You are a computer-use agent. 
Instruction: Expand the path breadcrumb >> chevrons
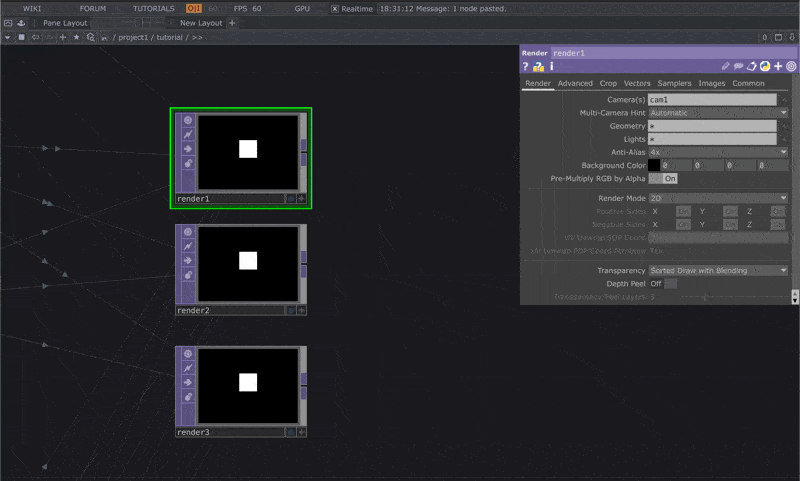(x=197, y=37)
